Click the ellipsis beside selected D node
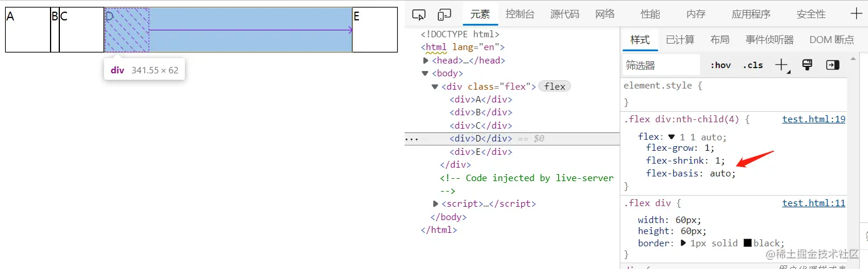Screen dimensions: 868x269 point(411,139)
